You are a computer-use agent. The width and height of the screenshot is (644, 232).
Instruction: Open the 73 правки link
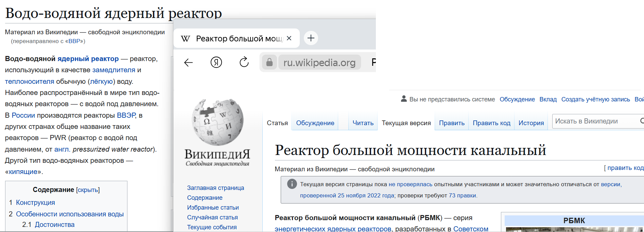pyautogui.click(x=463, y=196)
